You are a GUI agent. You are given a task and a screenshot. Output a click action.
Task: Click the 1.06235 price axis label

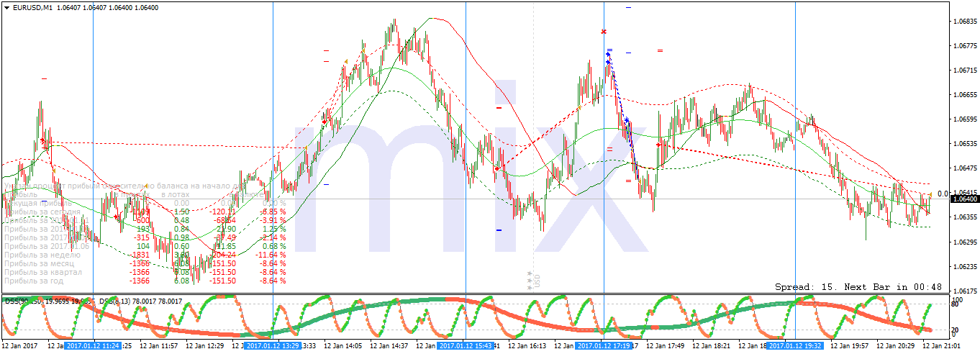click(964, 266)
